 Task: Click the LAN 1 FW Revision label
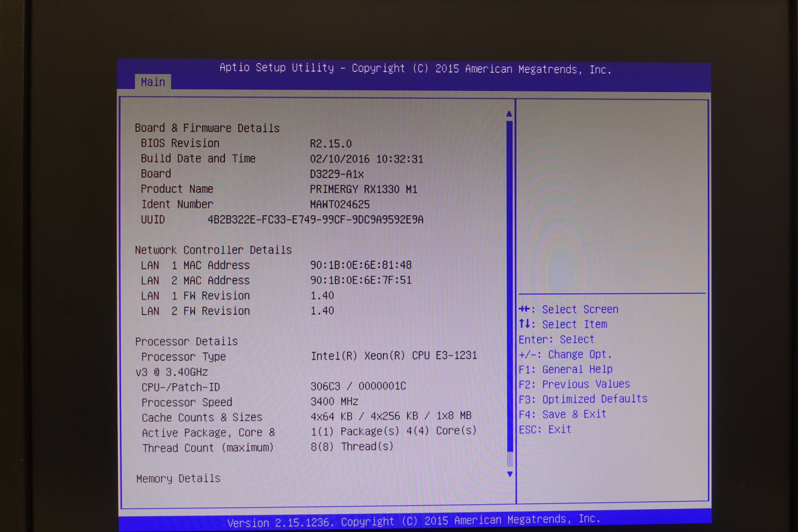(x=195, y=296)
